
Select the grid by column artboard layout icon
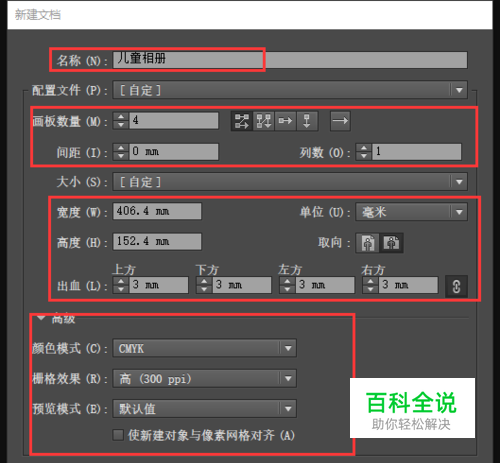[264, 121]
